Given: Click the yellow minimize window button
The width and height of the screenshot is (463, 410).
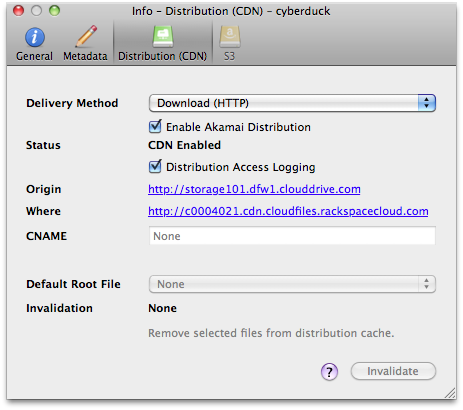Looking at the screenshot, I should tap(36, 11).
